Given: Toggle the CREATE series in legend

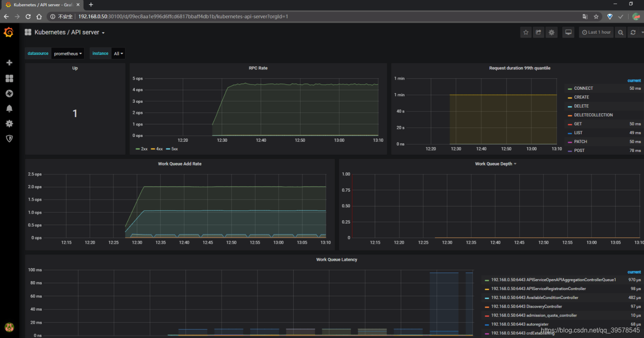Looking at the screenshot, I should [581, 97].
